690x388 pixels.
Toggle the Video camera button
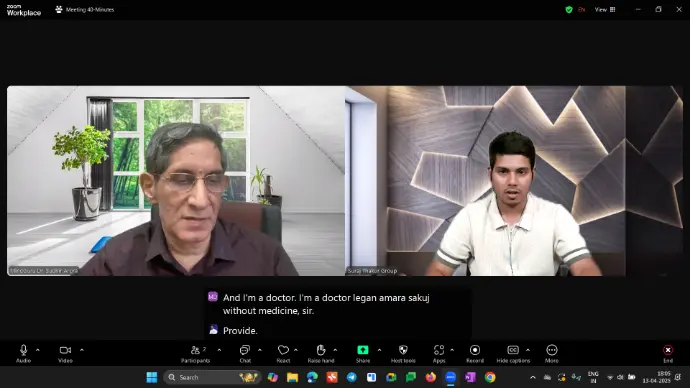coord(65,353)
